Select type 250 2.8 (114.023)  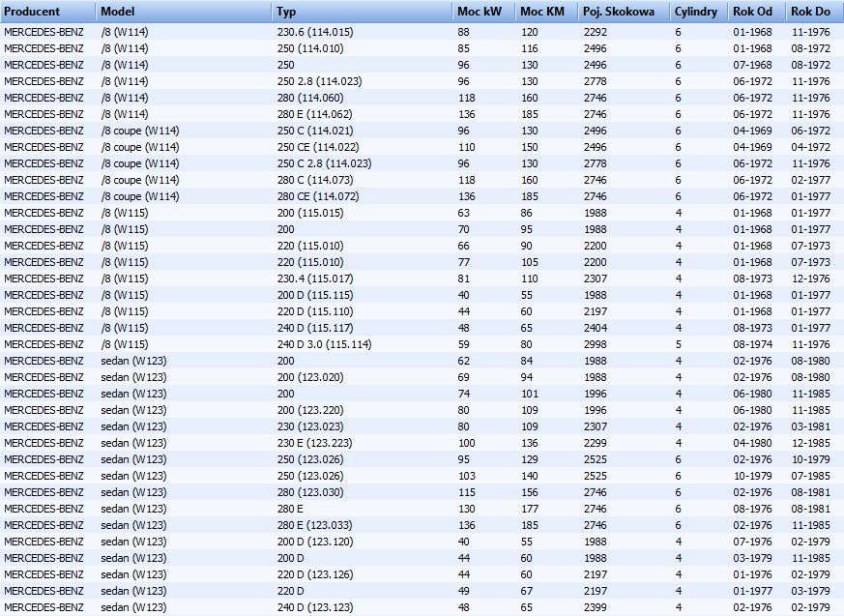coord(319,81)
